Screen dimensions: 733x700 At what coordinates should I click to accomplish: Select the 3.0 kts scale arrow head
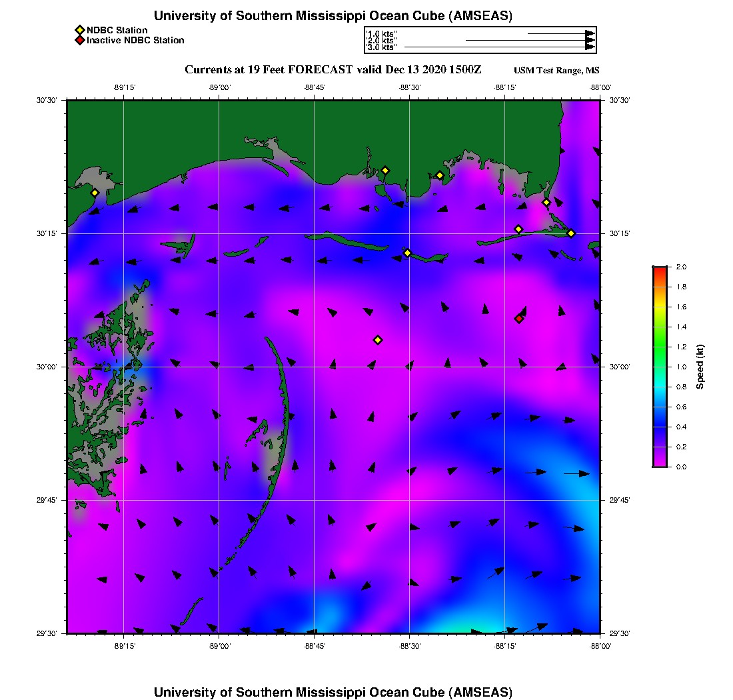[x=590, y=47]
